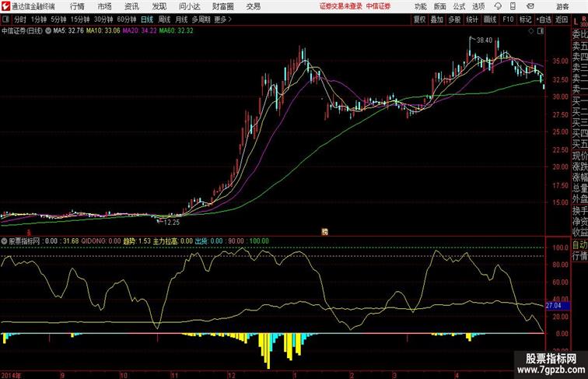Open the 行情 menu
Viewport: 588px width, 379px height.
click(x=77, y=6)
